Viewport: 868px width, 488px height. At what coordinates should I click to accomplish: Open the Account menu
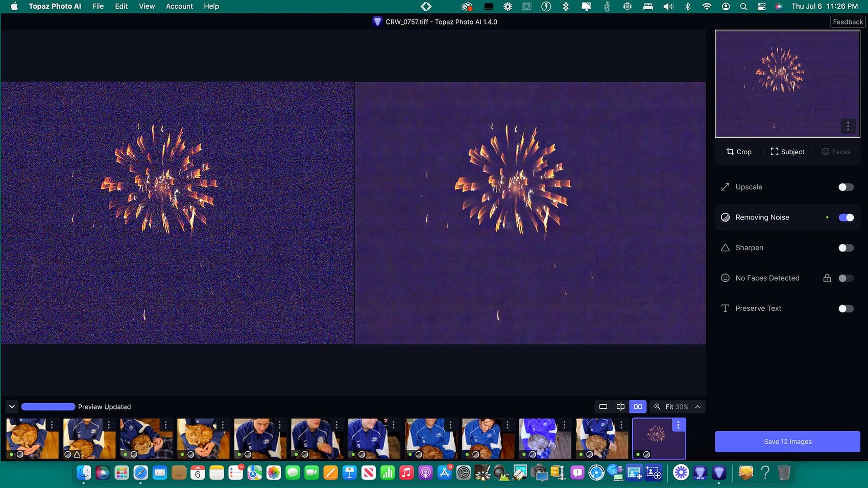179,6
